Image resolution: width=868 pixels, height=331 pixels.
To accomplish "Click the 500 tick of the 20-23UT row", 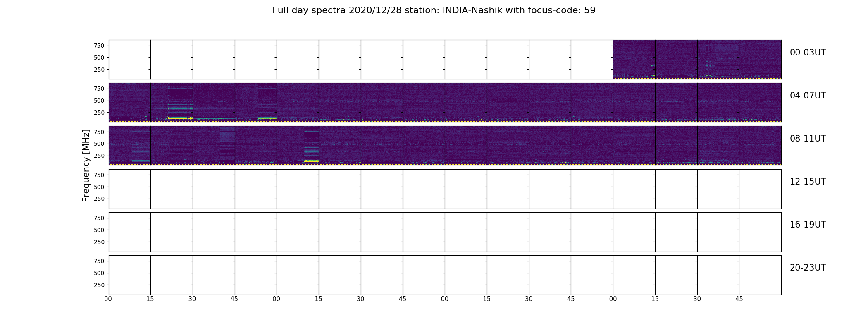I will pos(99,273).
